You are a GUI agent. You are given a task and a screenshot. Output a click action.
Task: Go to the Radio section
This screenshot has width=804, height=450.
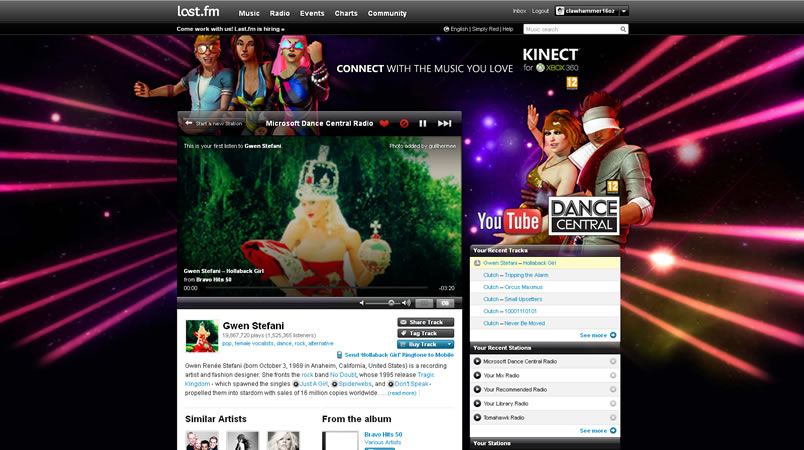280,13
